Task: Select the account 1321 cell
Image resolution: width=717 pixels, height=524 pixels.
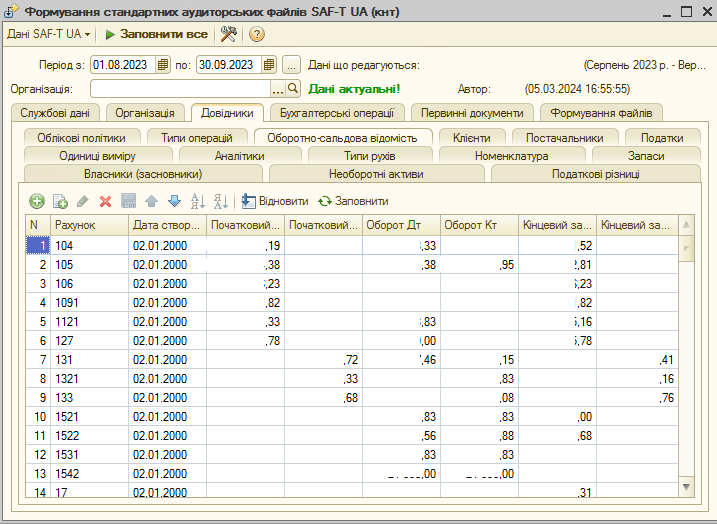Action: pos(90,379)
